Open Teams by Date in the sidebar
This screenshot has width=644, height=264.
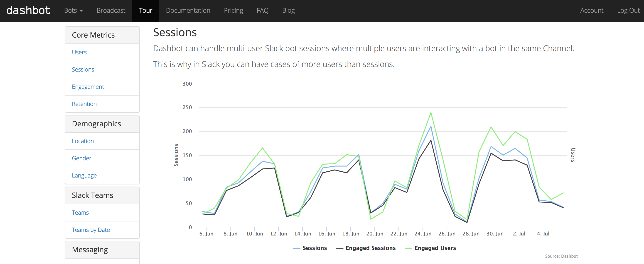(91, 230)
